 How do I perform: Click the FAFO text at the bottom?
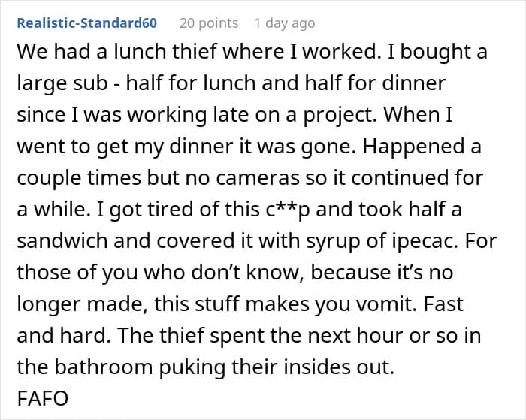[x=43, y=398]
